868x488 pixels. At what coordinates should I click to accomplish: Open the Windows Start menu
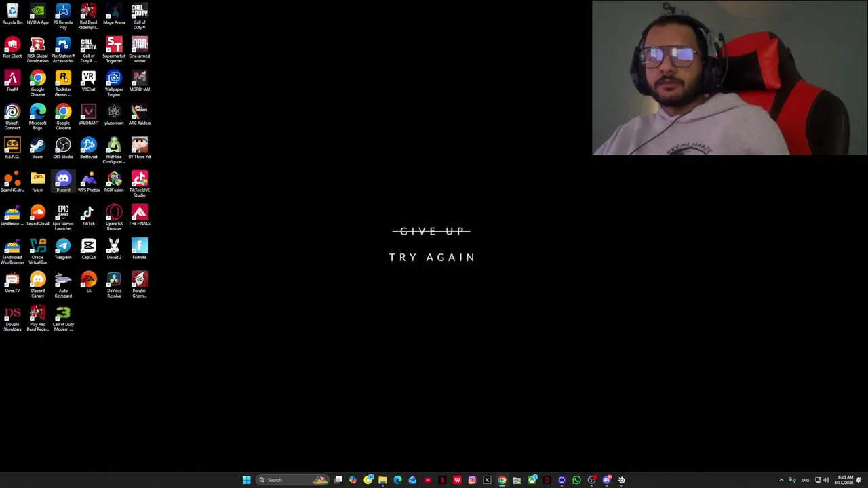point(247,480)
